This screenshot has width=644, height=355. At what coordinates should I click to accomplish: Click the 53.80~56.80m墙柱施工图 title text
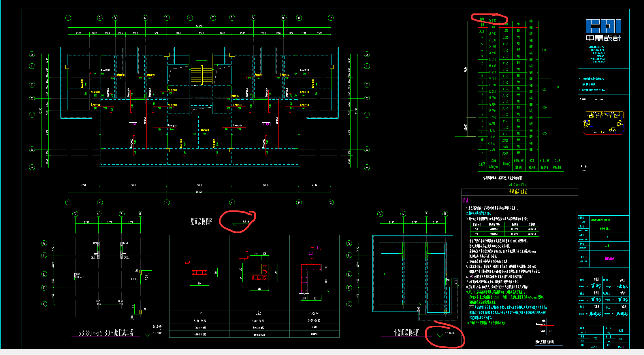[x=106, y=333]
